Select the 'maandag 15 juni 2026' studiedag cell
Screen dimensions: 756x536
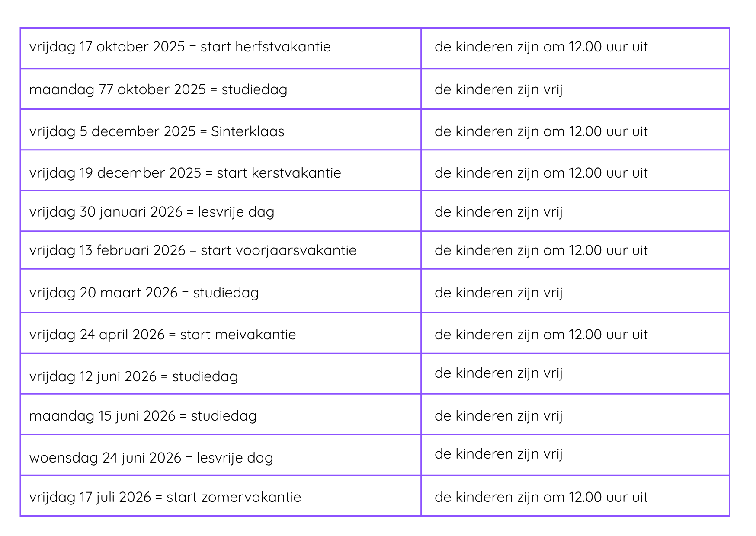pyautogui.click(x=143, y=416)
